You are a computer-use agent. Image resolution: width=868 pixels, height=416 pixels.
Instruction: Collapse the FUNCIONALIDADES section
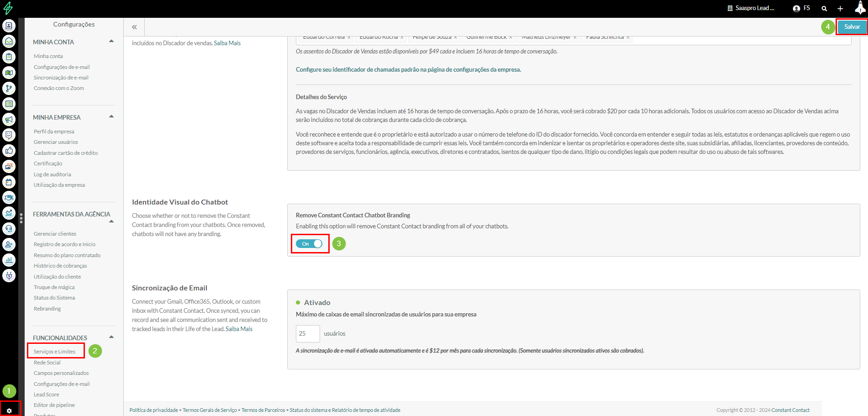tap(111, 337)
